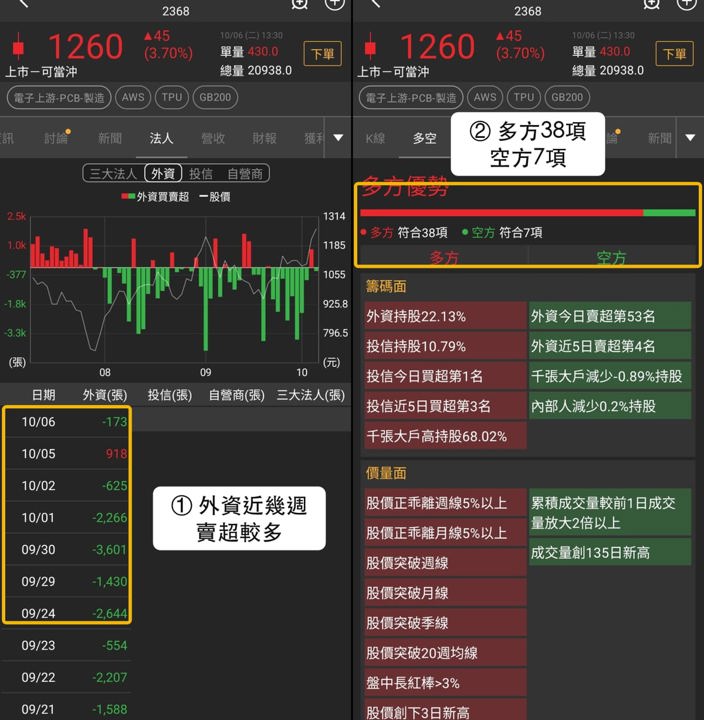Tap the 自營商(張) column header
704x720 pixels.
coord(237,395)
